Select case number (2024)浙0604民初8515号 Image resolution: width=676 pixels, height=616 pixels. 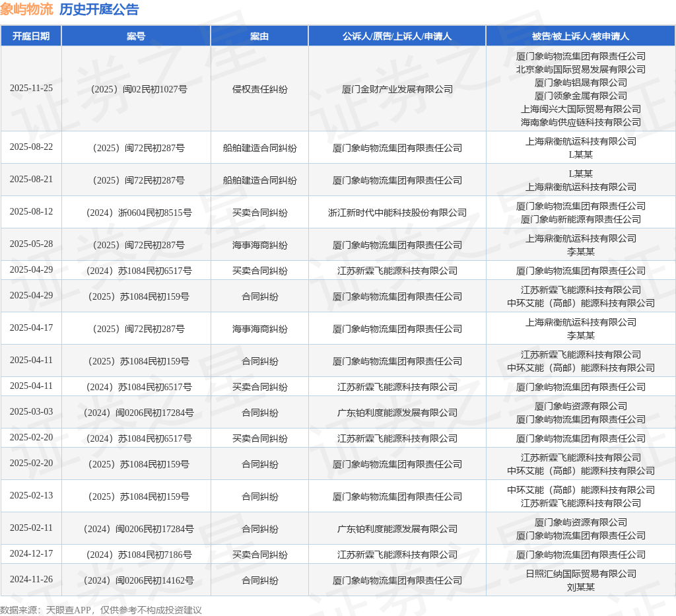coord(139,213)
